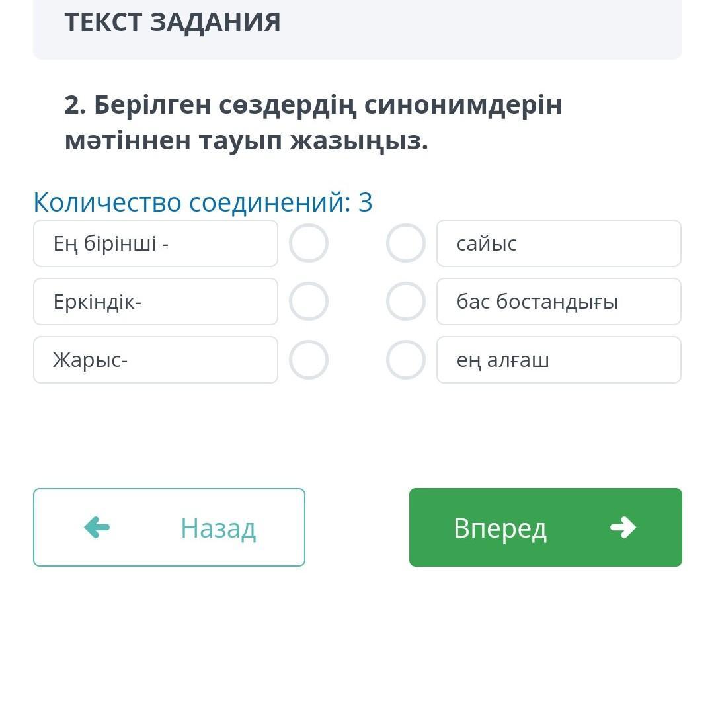
Task: Click the Жарыс word box
Action: pyautogui.click(x=155, y=360)
